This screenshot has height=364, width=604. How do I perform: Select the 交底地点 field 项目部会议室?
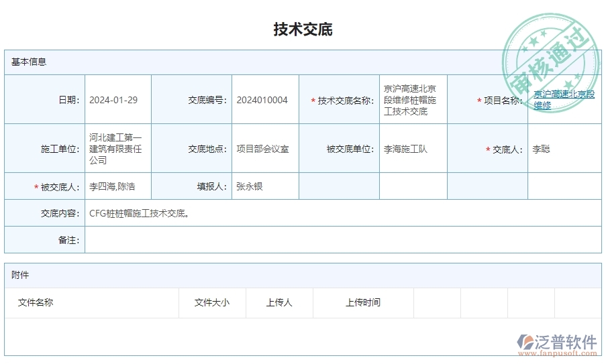[x=265, y=149]
